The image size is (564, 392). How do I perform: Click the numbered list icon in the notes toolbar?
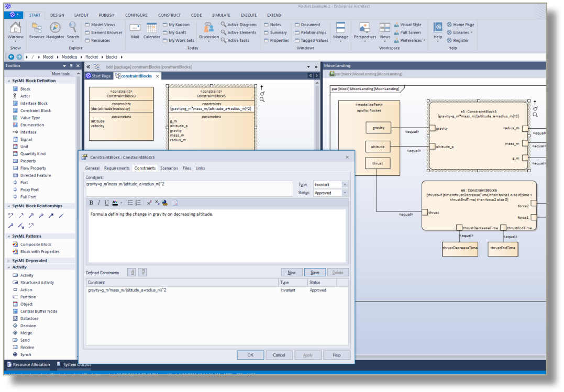[x=138, y=203]
